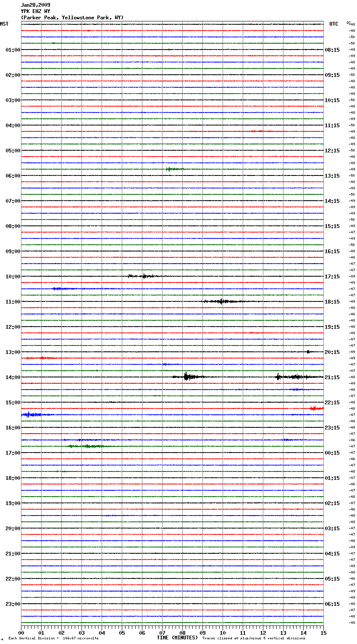Click the 22:15 UTC label
This screenshot has height=644, width=357.
pos(332,403)
